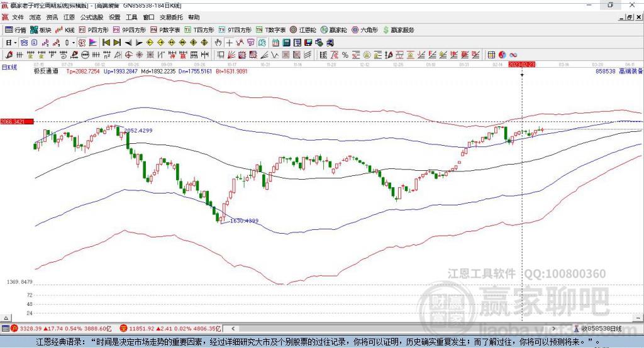Expand the indicator panel up-triangle button
644x348 pixels.
point(6,318)
